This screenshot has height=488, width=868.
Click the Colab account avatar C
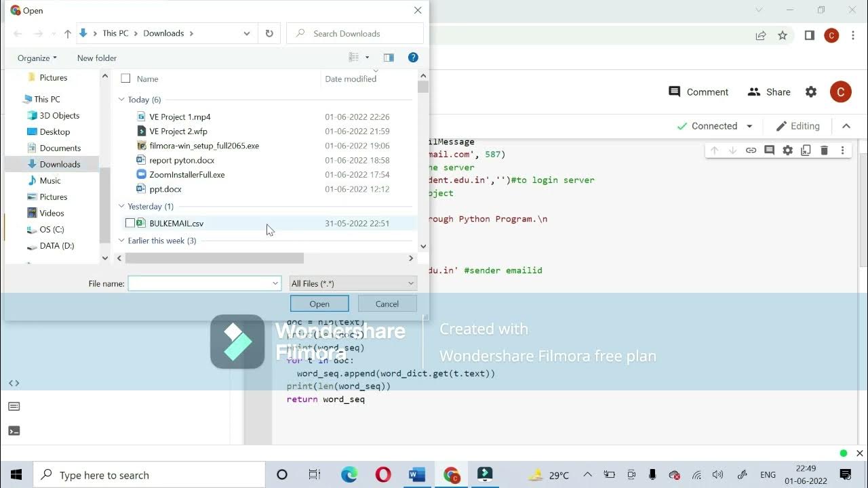tap(841, 92)
